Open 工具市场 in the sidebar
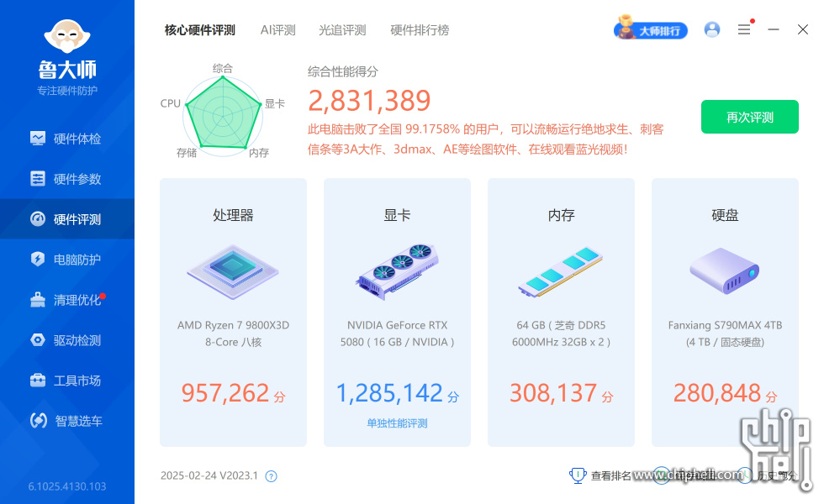This screenshot has height=504, width=824. point(66,380)
